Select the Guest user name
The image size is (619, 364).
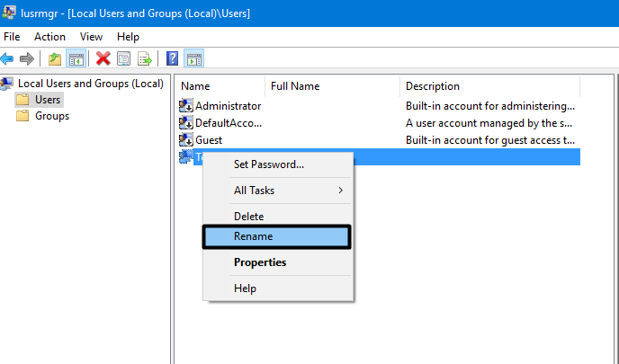[x=209, y=140]
